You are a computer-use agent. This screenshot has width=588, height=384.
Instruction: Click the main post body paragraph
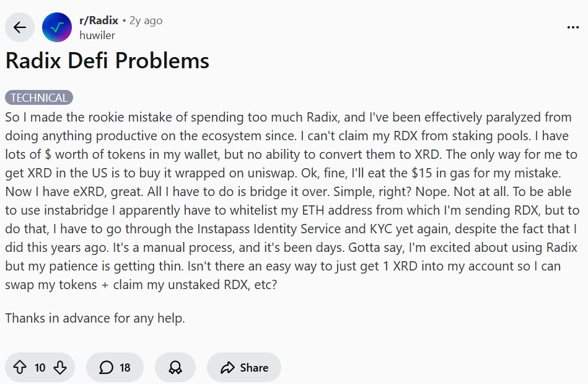tap(291, 203)
